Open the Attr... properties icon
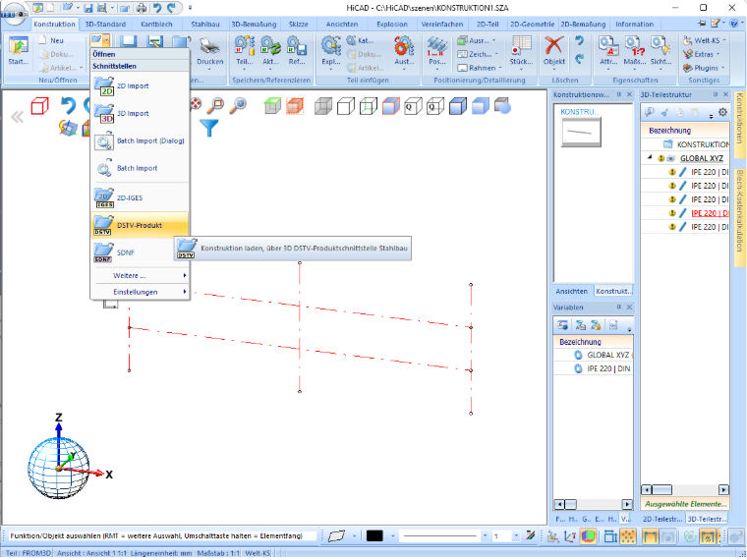The image size is (747, 560). click(x=608, y=52)
